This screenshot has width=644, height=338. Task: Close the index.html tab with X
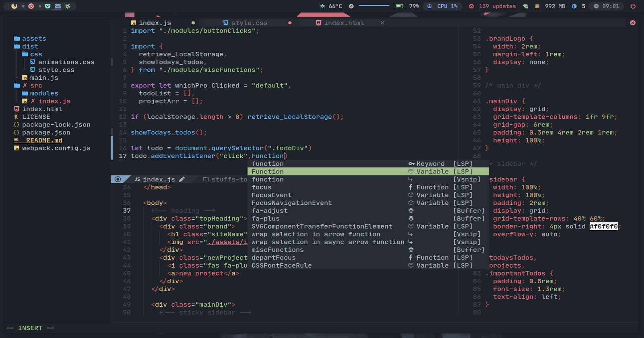pyautogui.click(x=382, y=23)
